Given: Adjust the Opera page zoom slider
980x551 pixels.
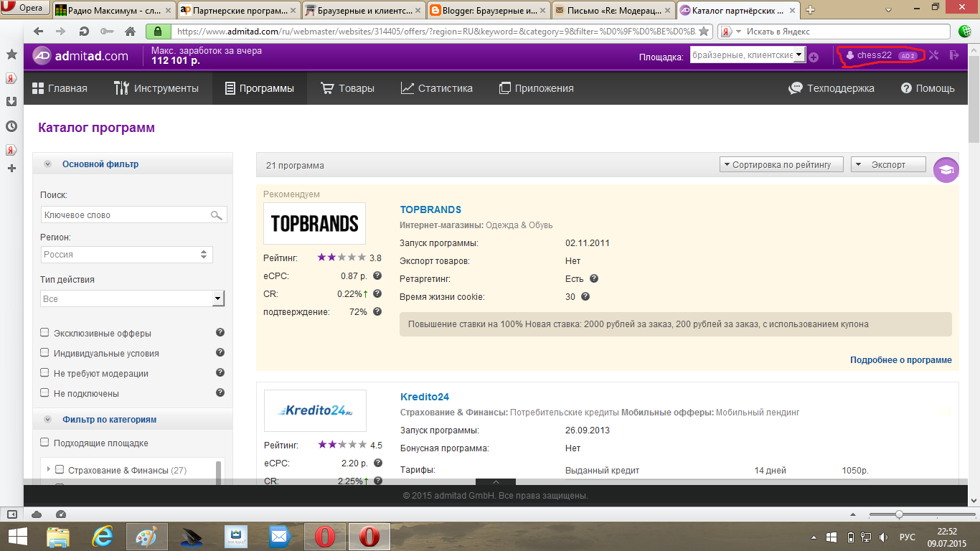Looking at the screenshot, I should (899, 514).
